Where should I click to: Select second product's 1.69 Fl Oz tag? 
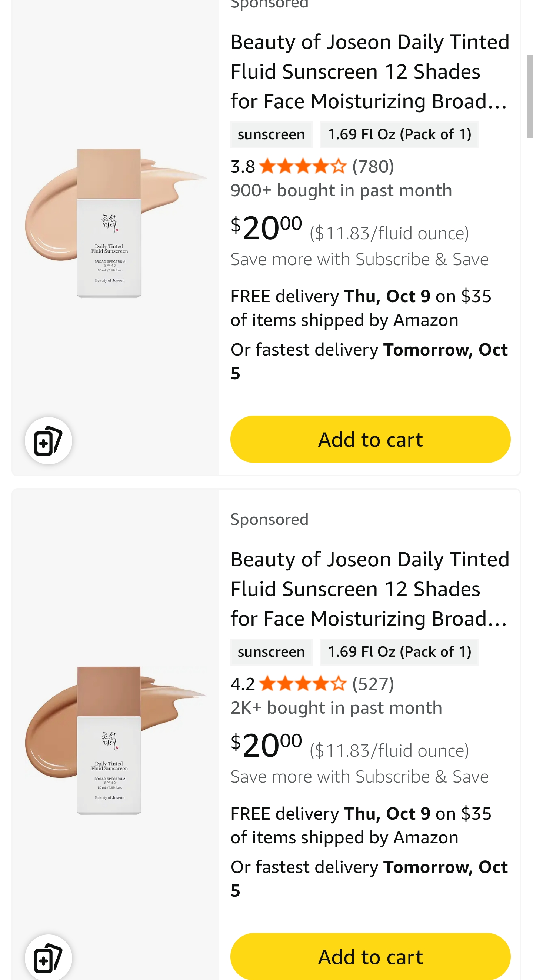[x=399, y=652]
